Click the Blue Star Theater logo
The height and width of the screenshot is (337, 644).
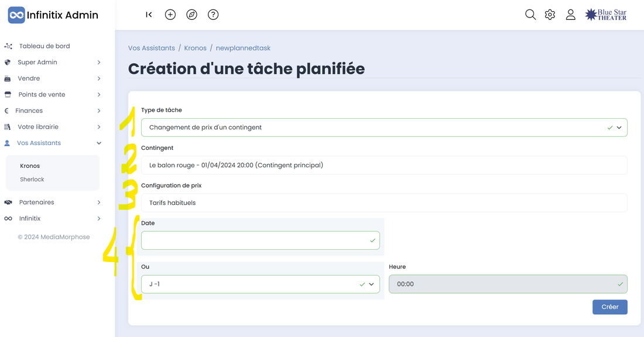pos(606,15)
